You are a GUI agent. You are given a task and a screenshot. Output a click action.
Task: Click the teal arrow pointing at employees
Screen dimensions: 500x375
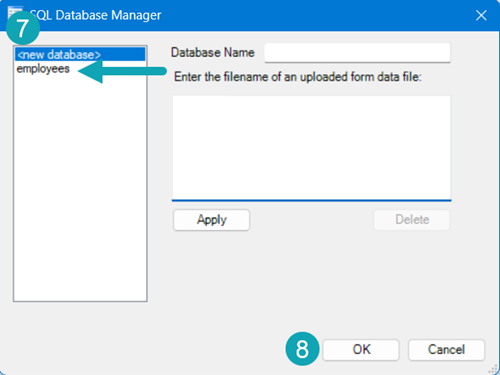click(x=122, y=71)
